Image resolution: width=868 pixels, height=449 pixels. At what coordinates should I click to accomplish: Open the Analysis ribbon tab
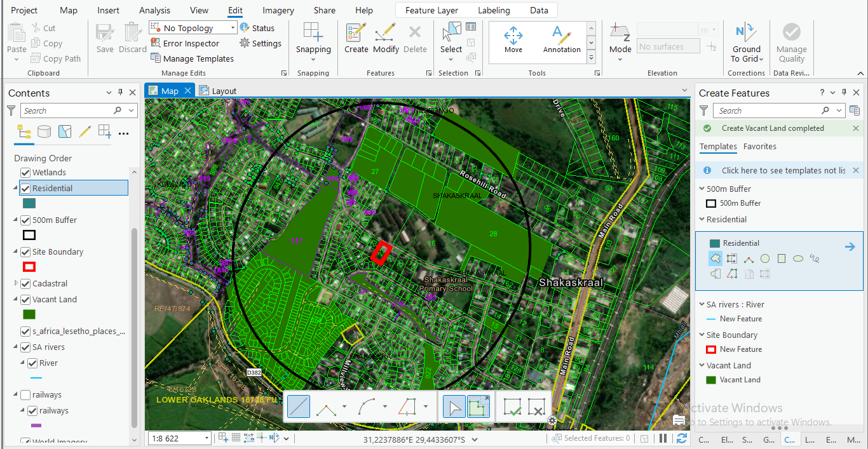tap(154, 10)
